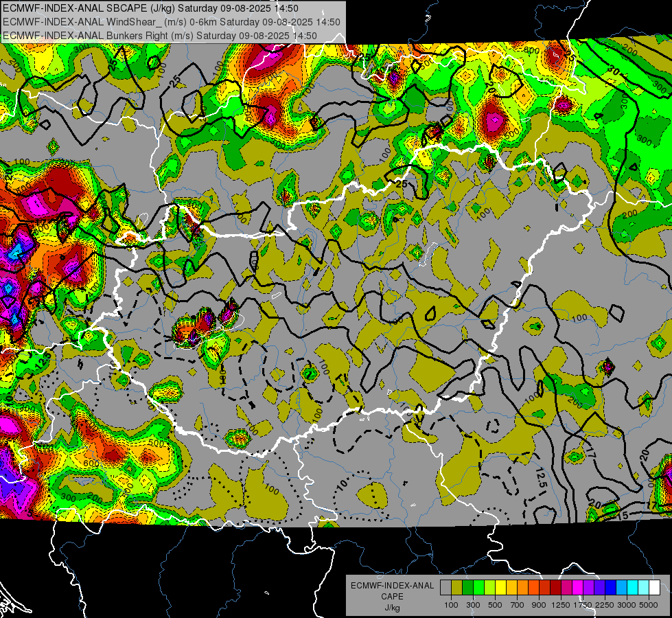Click the white legend swatch after 5000
The image size is (672, 618).
(655, 588)
